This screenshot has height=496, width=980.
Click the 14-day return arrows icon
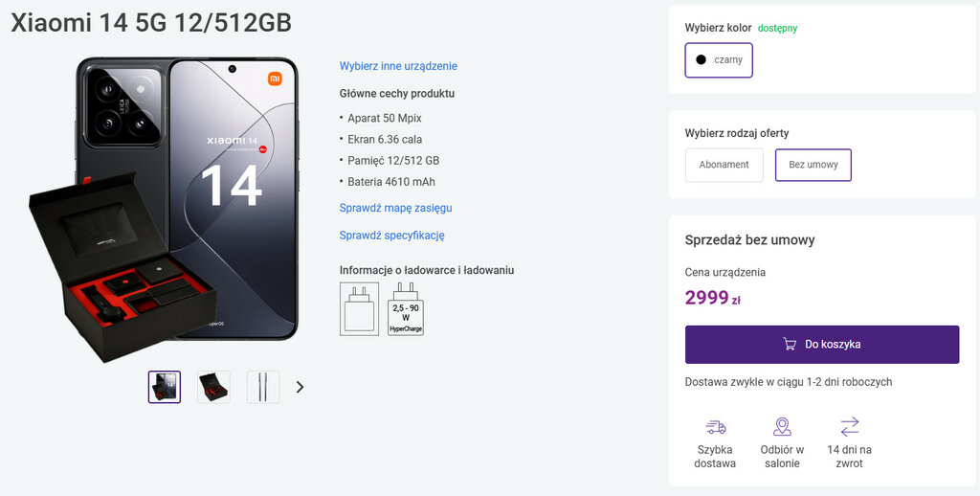click(x=849, y=427)
